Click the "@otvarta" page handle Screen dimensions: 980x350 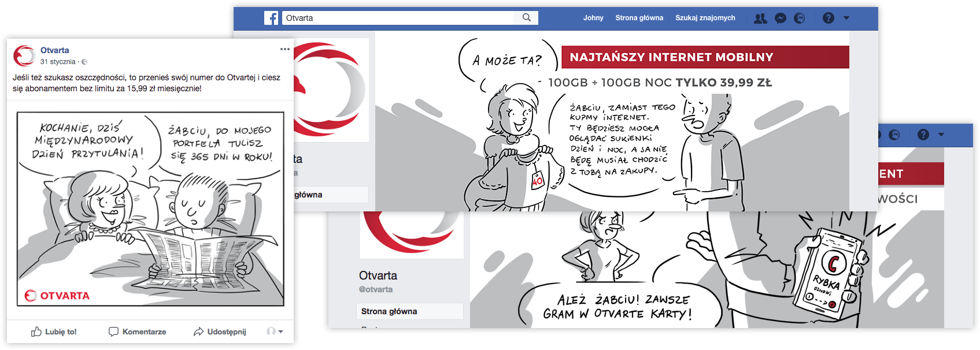[376, 289]
